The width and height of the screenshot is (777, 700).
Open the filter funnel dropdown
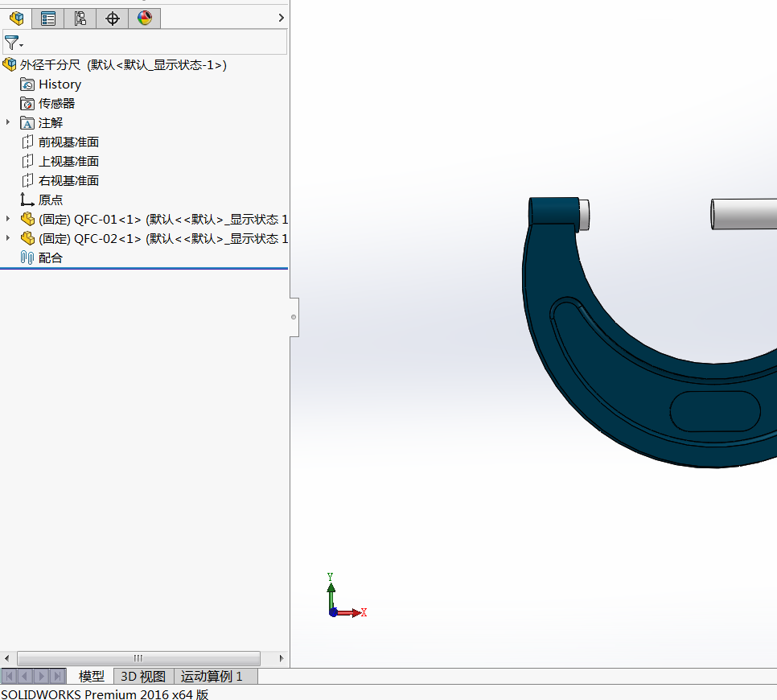[x=14, y=43]
